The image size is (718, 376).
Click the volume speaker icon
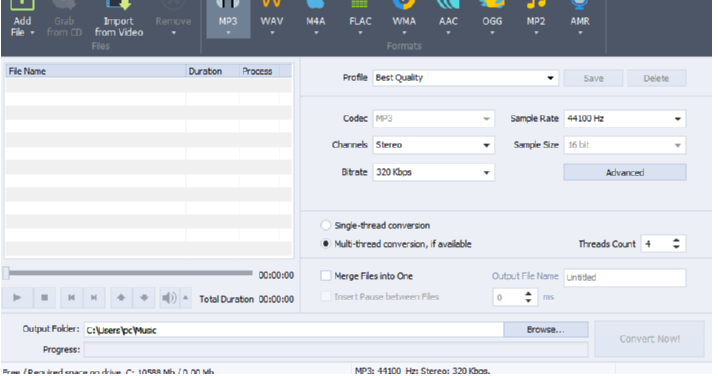click(169, 298)
